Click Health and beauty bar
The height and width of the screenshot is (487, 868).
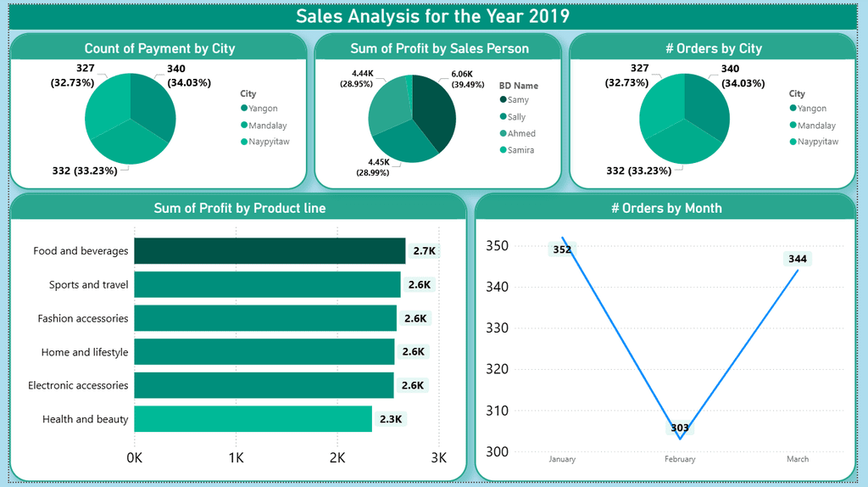253,419
